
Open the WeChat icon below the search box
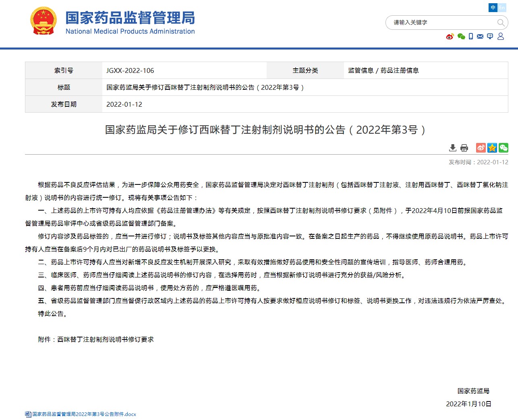click(x=461, y=37)
